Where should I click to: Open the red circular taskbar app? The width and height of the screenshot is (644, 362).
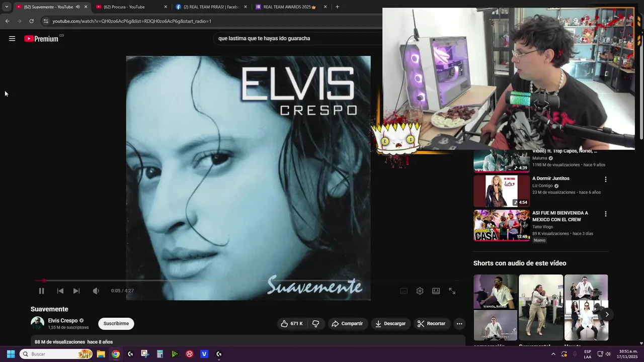click(190, 354)
